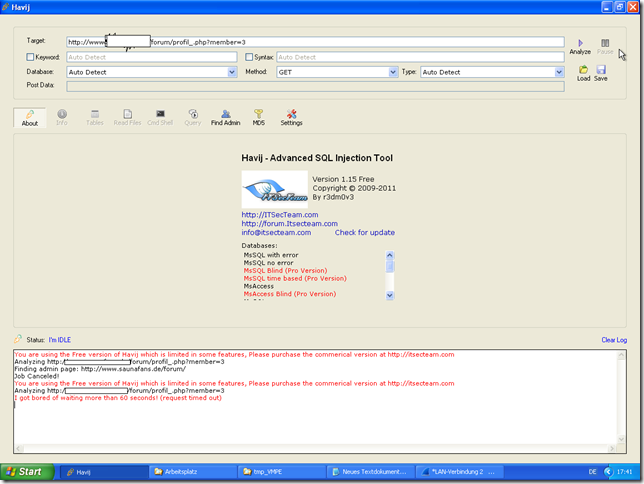The image size is (644, 484).
Task: Click the ITSecTeam eye logo image
Action: point(275,189)
